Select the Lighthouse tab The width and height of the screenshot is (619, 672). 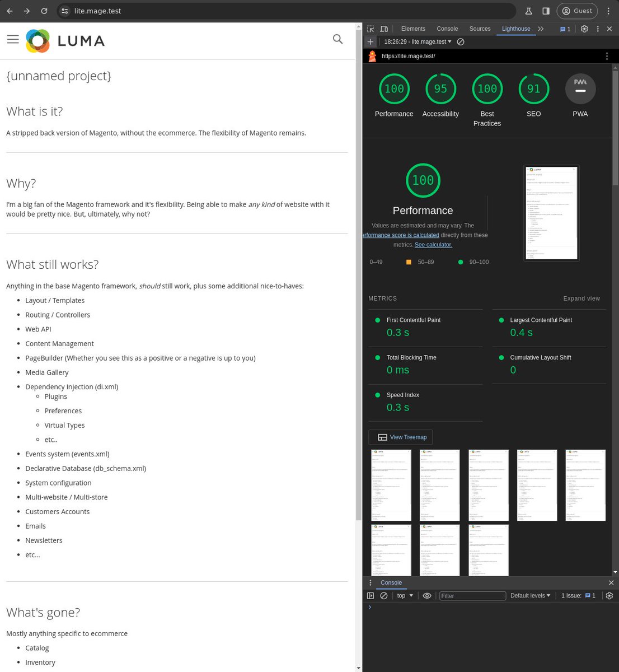tap(516, 29)
